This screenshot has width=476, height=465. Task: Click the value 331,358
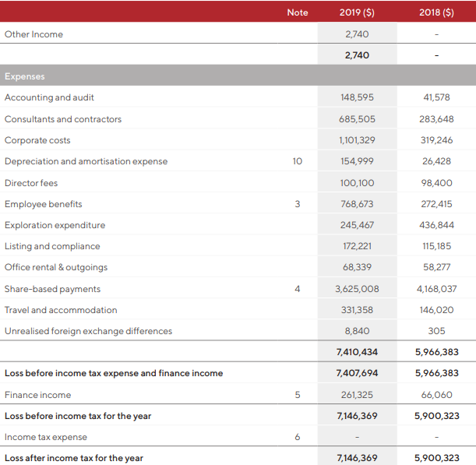coord(357,310)
